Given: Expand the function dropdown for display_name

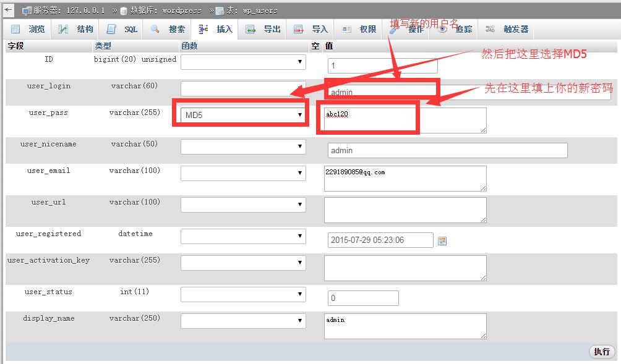Looking at the screenshot, I should pos(243,321).
